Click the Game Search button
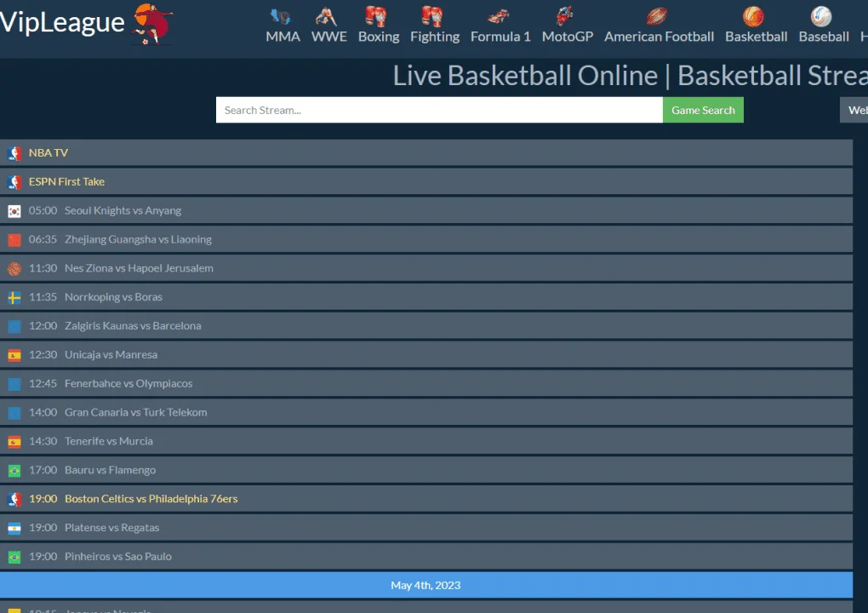 [x=703, y=110]
